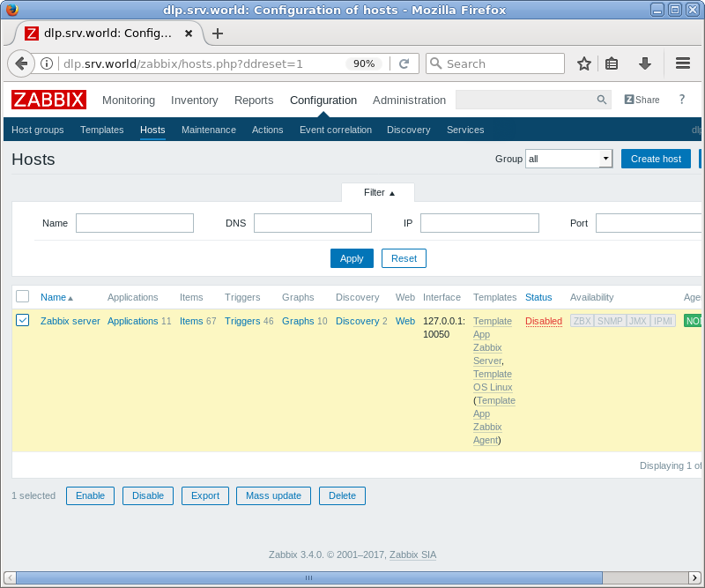
Task: Tick the select-all hosts checkbox in header
Action: pyautogui.click(x=23, y=296)
